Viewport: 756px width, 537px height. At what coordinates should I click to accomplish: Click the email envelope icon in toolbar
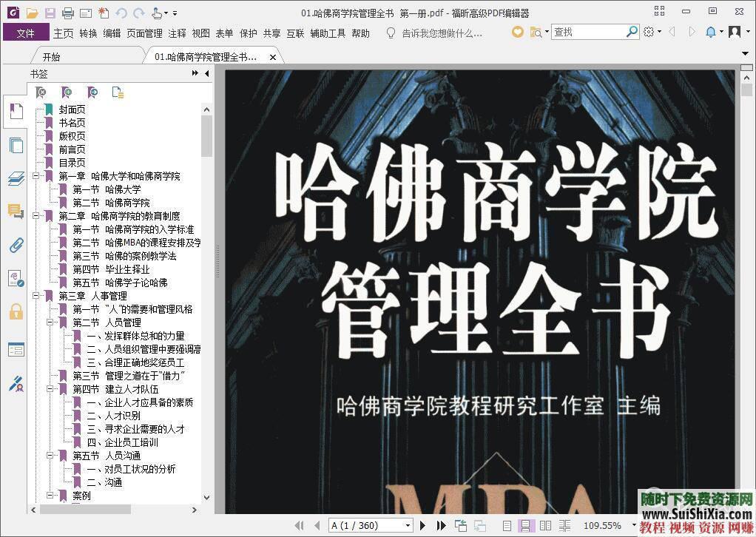86,13
